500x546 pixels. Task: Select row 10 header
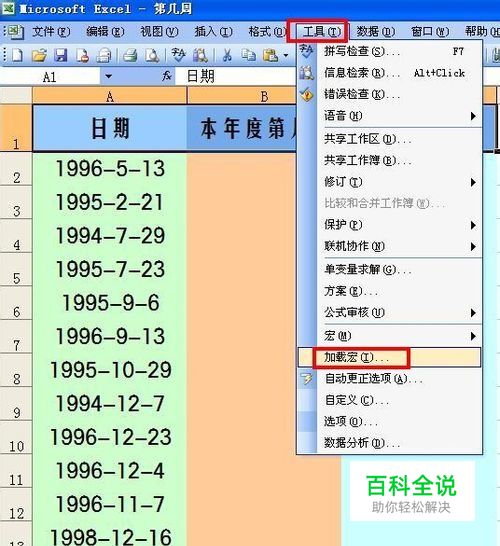[x=16, y=437]
